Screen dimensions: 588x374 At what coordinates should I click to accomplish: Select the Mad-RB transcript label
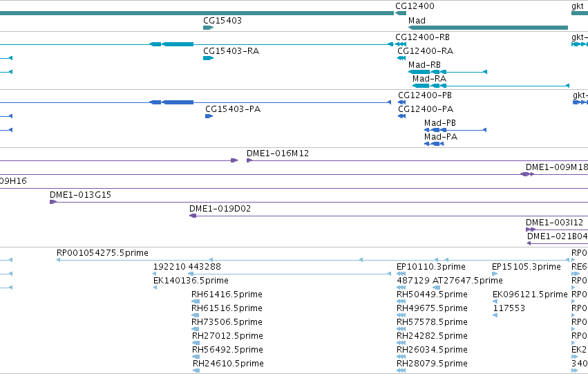(x=424, y=65)
